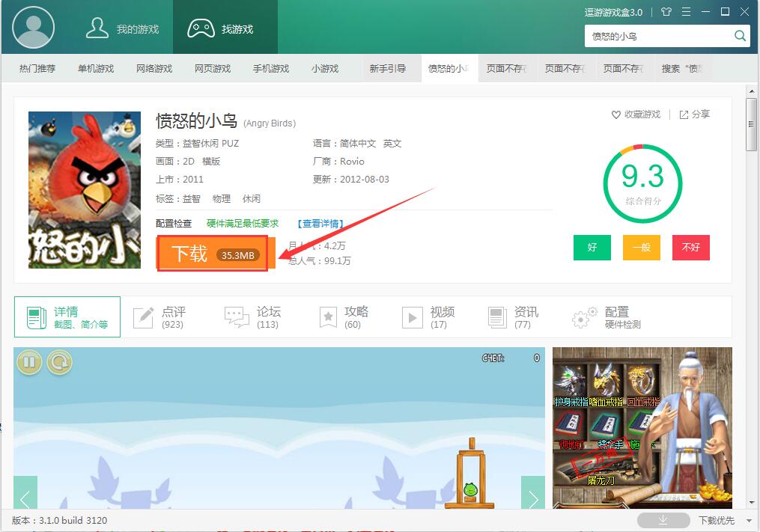Open the hamburger menu in titlebar
This screenshot has width=760, height=532.
coord(686,12)
